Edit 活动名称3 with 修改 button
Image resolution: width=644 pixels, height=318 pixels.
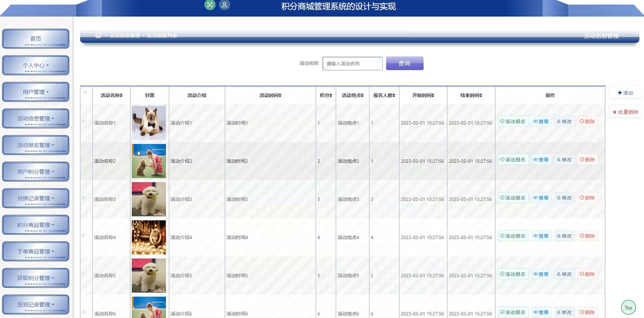pos(564,198)
